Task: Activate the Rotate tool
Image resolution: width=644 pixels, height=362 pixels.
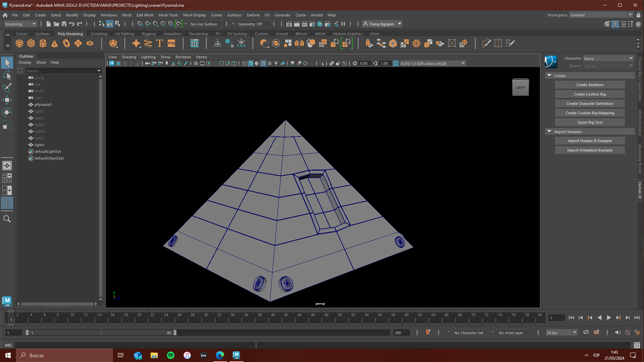Action: pyautogui.click(x=7, y=112)
